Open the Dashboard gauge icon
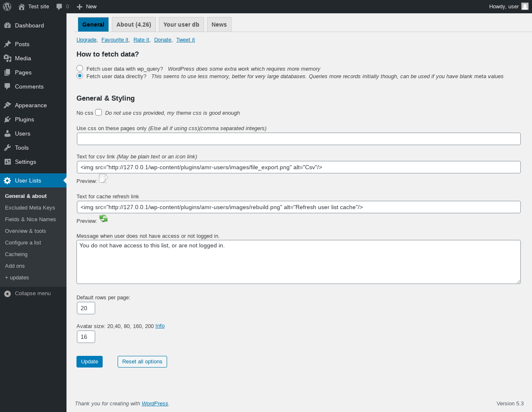The height and width of the screenshot is (412, 532). pyautogui.click(x=7, y=25)
